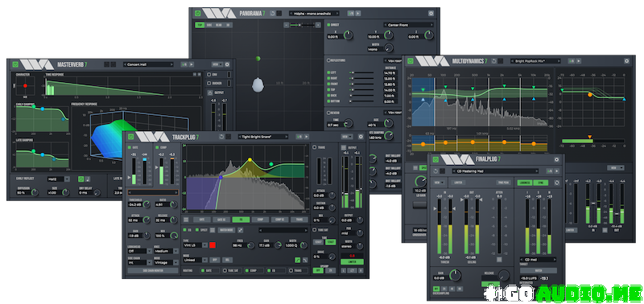The image size is (644, 304).
Task: Open Trackplug compressor Mode Vintage dropdown
Action: click(166, 263)
